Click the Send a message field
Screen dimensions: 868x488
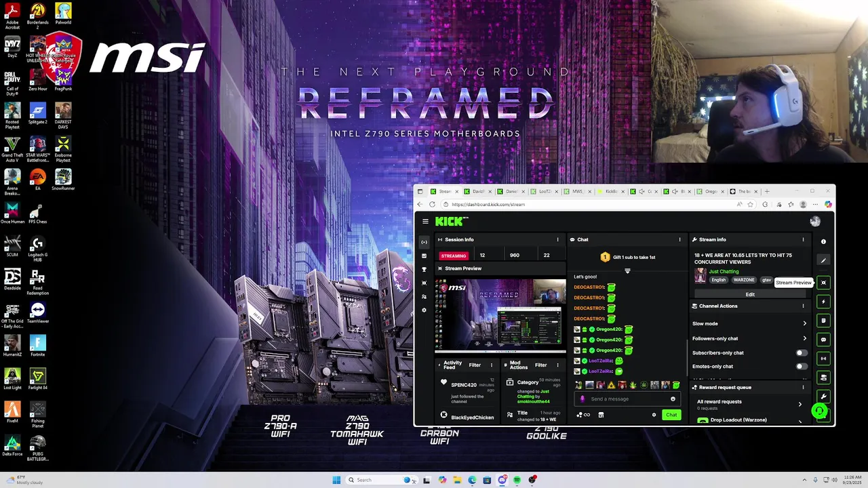[x=627, y=399]
